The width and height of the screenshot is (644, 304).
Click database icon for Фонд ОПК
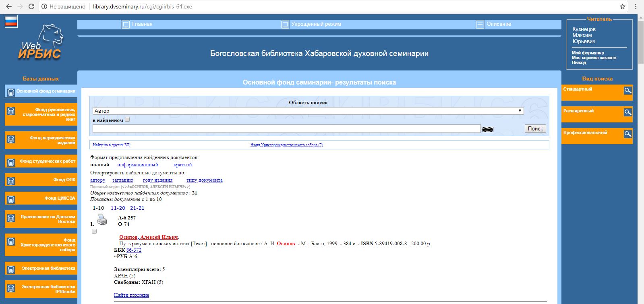coord(11,181)
